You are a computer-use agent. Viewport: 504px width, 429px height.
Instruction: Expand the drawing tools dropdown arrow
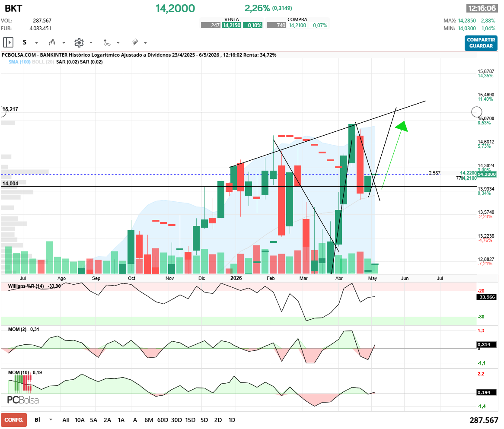[x=145, y=43]
